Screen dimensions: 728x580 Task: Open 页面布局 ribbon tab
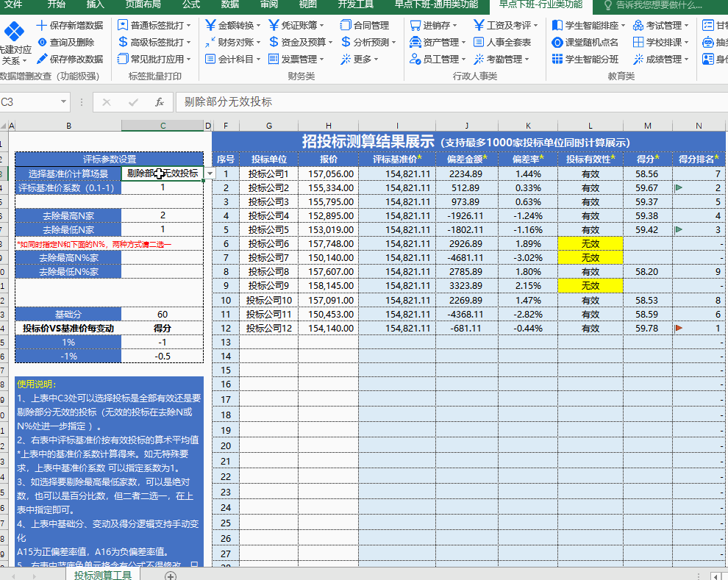pos(143,4)
